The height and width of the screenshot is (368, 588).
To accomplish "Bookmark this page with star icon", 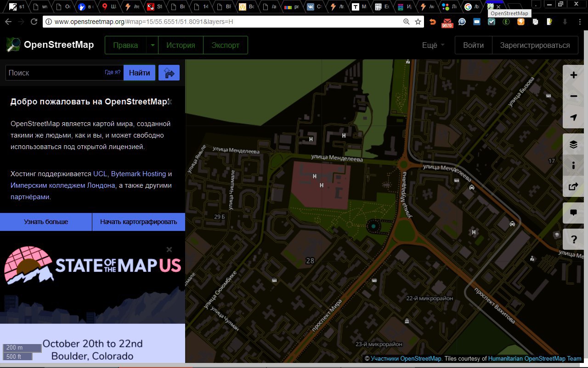I will pyautogui.click(x=418, y=22).
